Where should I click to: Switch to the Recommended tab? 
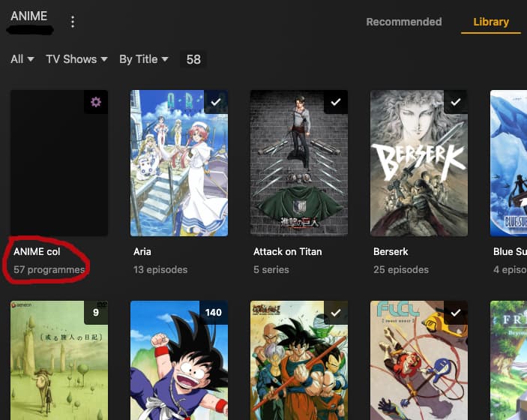point(404,22)
